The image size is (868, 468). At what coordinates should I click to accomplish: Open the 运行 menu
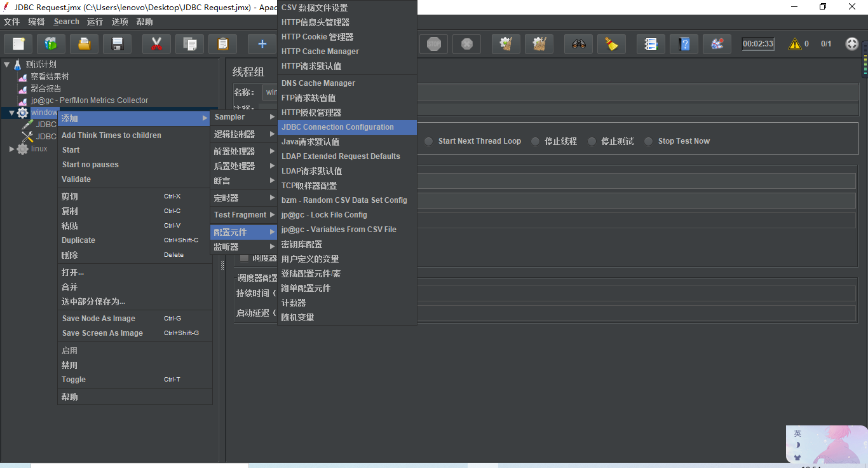pos(95,22)
